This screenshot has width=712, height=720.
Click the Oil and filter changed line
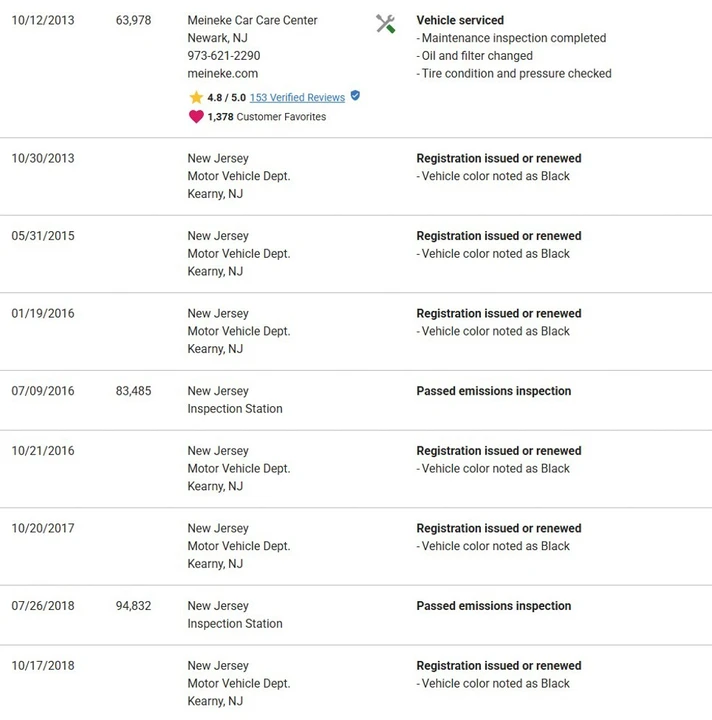475,56
